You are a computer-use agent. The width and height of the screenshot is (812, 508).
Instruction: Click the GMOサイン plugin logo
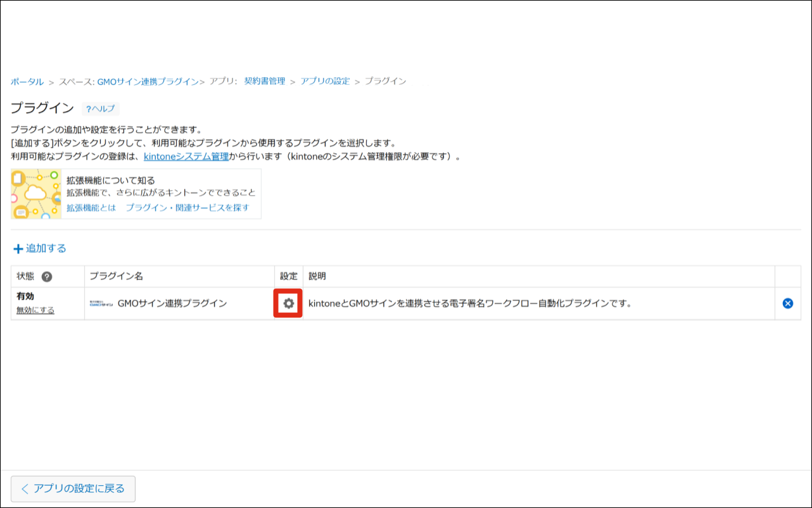[101, 303]
